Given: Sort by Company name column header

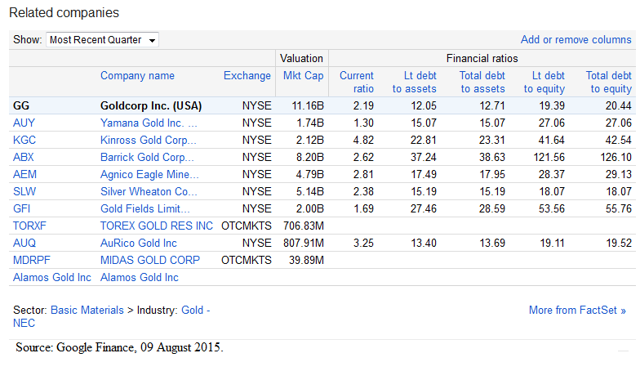Looking at the screenshot, I should pos(137,76).
